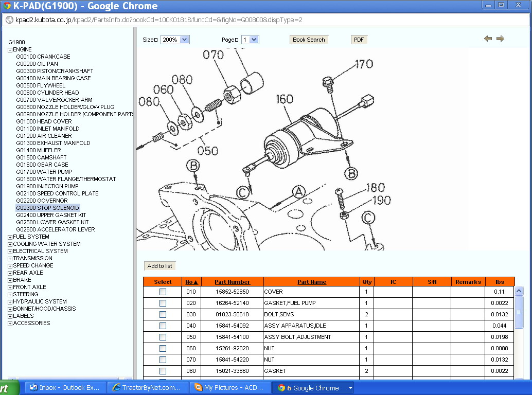The image size is (532, 395).
Task: Expand the HYDRAULIC SYSTEM section
Action: click(10, 302)
